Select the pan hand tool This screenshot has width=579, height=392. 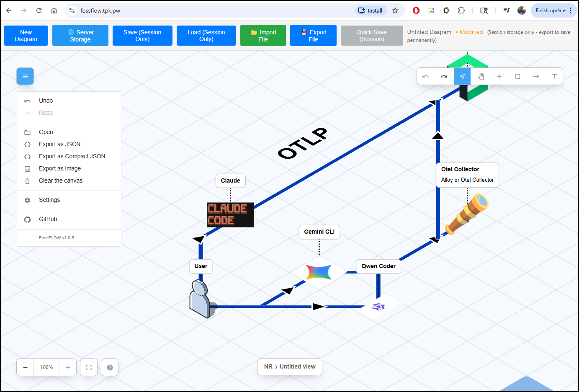481,77
